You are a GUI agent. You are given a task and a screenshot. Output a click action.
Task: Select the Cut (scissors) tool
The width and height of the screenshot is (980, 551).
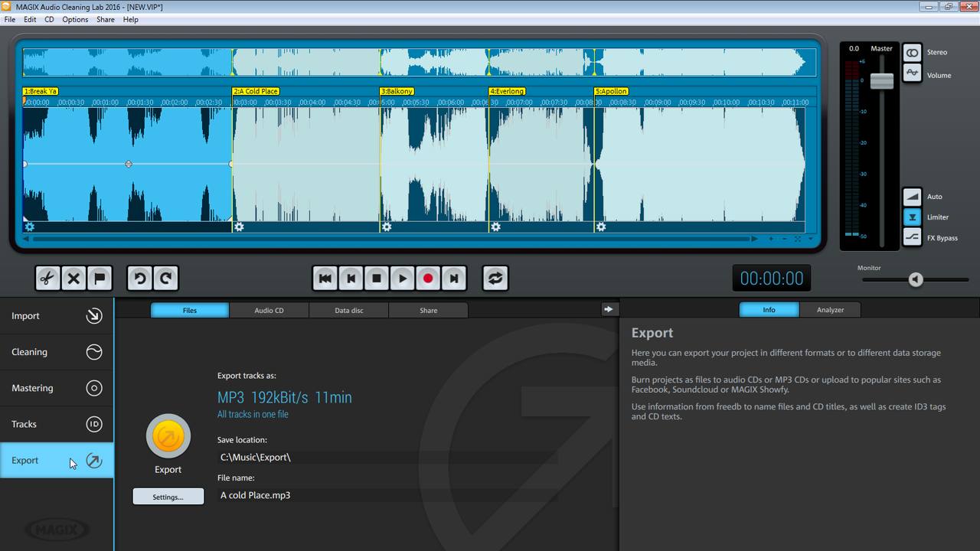pos(47,279)
